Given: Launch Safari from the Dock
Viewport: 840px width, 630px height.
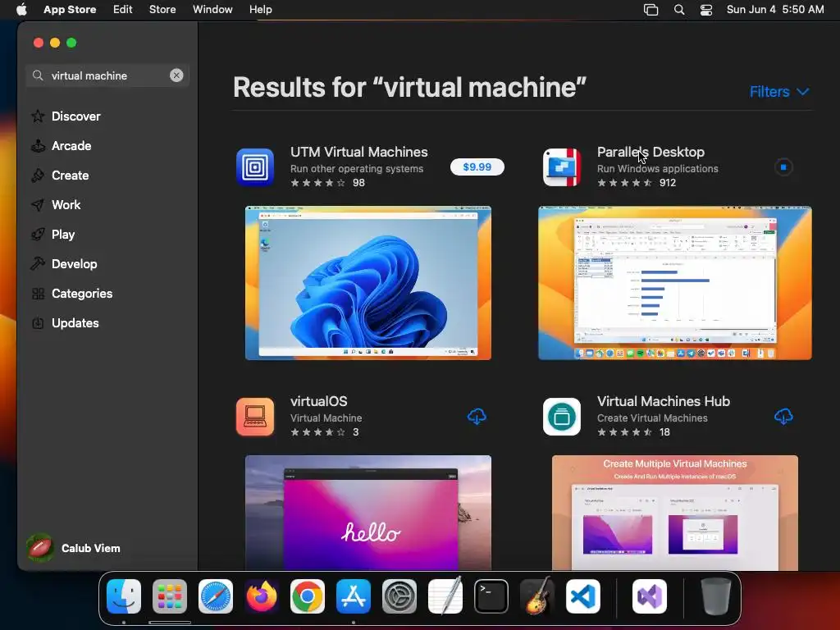Looking at the screenshot, I should pyautogui.click(x=216, y=596).
